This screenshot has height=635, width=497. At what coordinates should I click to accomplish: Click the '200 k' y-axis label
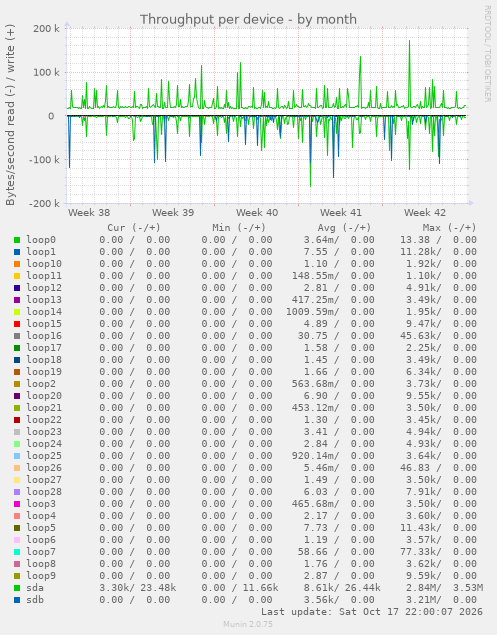[x=47, y=29]
